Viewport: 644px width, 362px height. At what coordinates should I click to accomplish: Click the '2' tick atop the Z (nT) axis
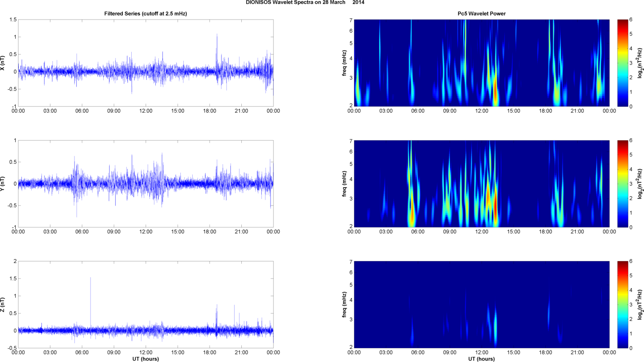tap(15, 261)
